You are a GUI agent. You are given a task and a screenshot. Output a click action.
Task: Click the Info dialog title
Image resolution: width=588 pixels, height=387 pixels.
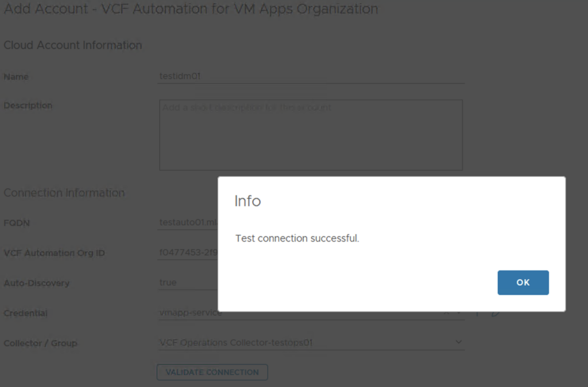tap(247, 201)
